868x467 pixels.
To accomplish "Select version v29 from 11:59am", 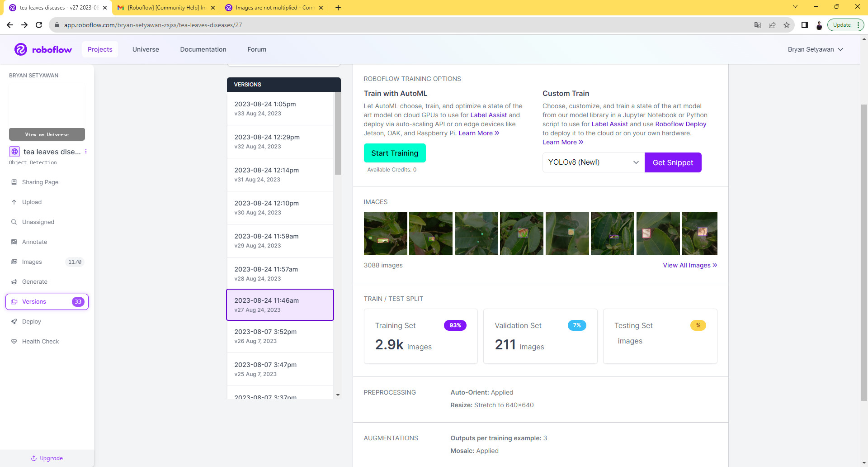I will tap(280, 241).
